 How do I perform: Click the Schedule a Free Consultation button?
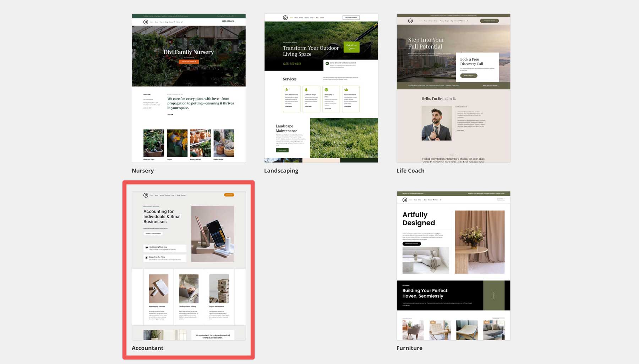(153, 233)
